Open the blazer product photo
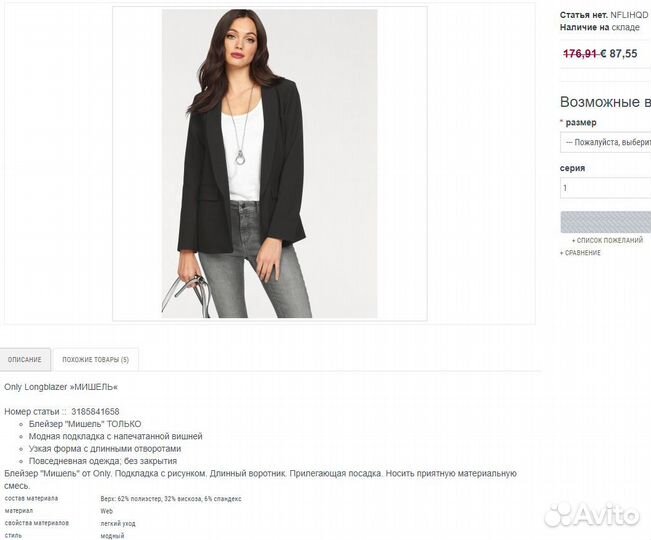The height and width of the screenshot is (540, 651). pos(269,164)
